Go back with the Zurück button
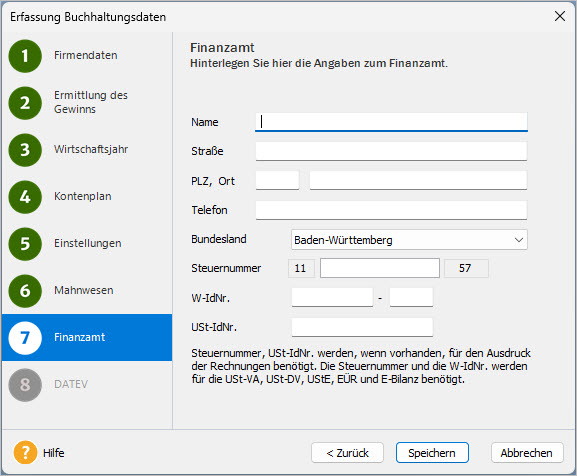 click(347, 453)
